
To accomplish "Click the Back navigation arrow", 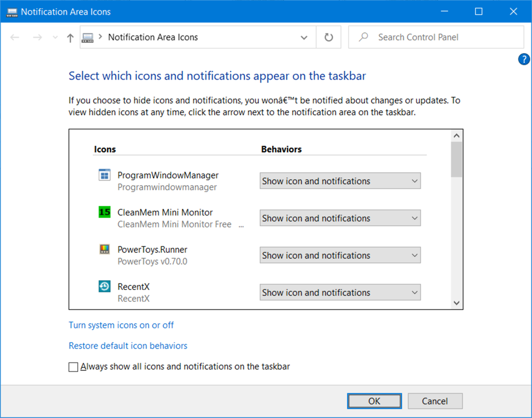I will tap(14, 37).
